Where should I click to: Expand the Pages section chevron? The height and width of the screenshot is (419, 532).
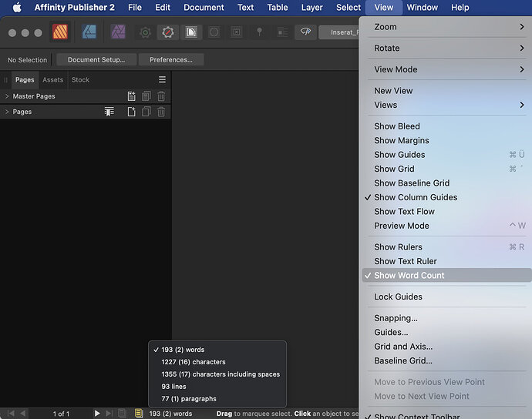pos(7,112)
